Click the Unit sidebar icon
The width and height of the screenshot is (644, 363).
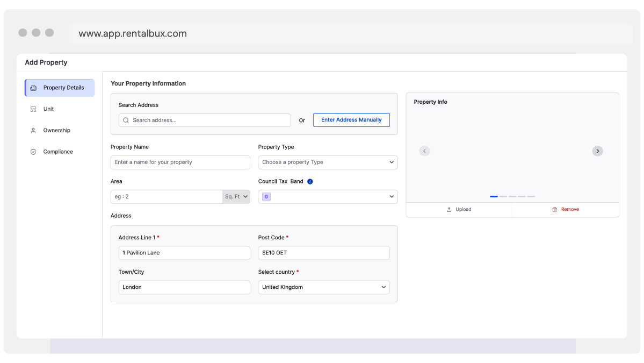(33, 109)
